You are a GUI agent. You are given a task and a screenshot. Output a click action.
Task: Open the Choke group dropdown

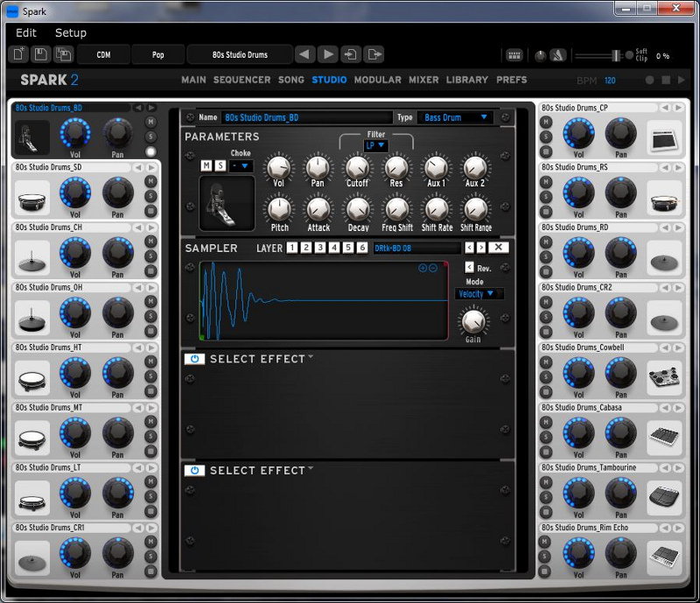coord(241,165)
